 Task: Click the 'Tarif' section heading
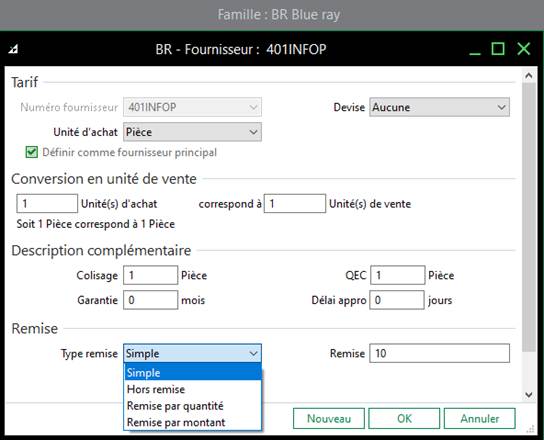click(25, 82)
